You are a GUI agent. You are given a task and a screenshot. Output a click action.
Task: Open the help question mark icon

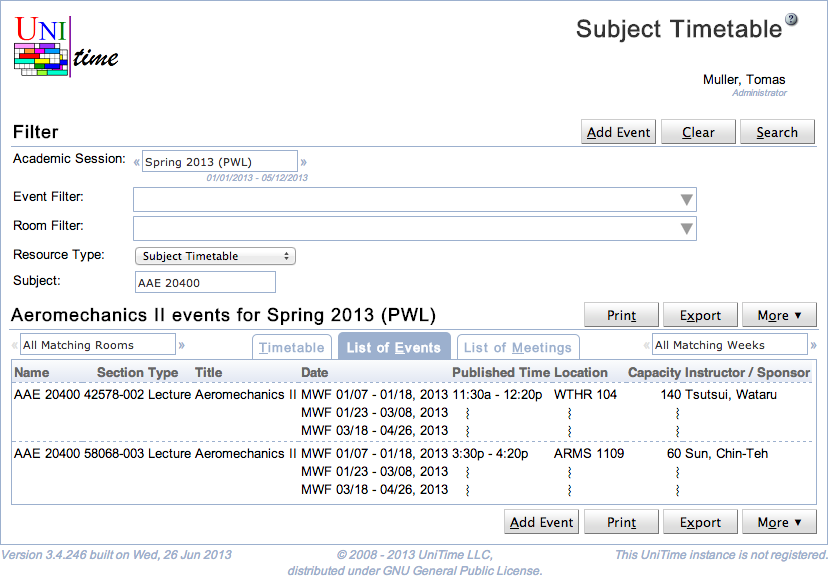[x=791, y=20]
